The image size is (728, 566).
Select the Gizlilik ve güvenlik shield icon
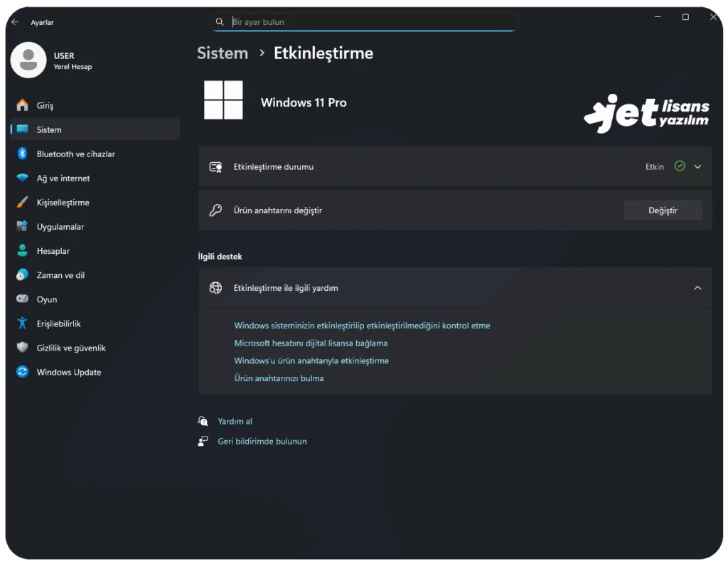(x=22, y=348)
